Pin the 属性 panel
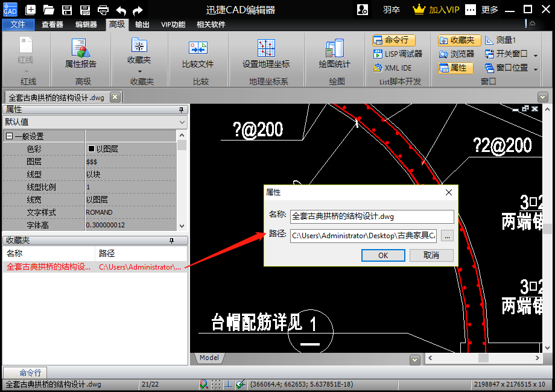 coord(181,110)
